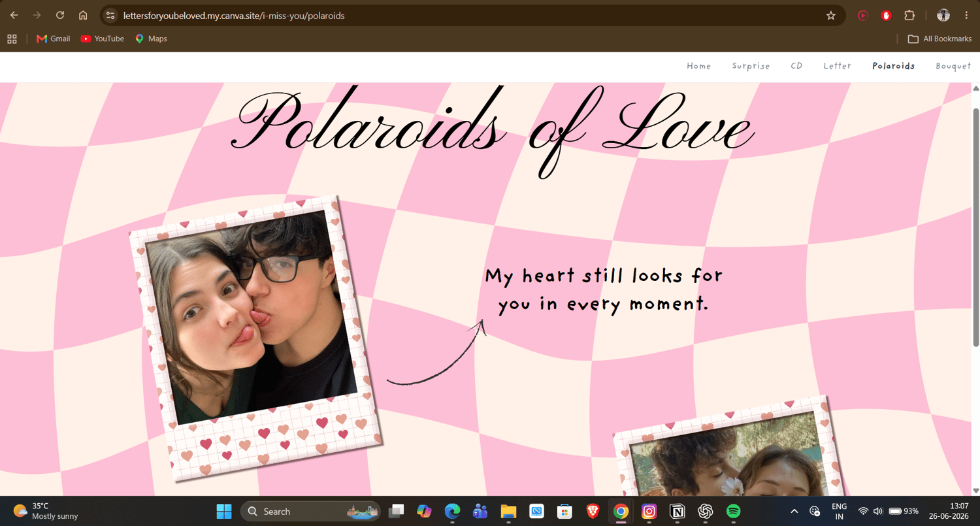Screen dimensions: 980x526
Task: Open the Chrome profile avatar
Action: (x=943, y=15)
